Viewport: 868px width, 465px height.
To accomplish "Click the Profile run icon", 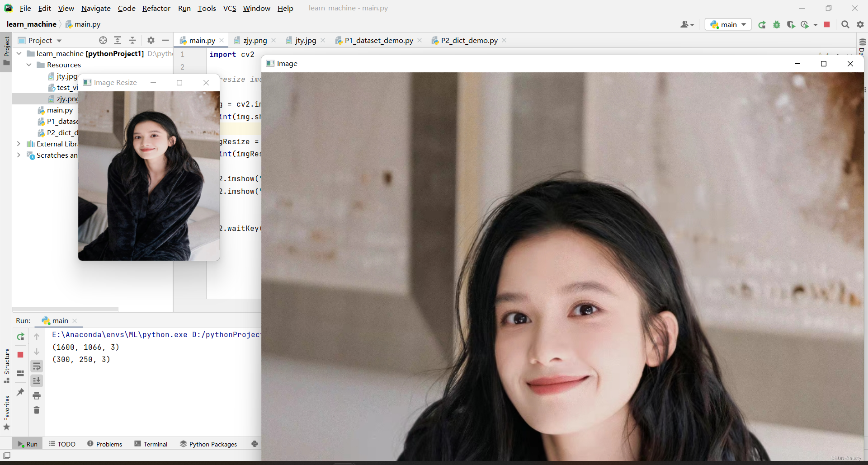I will coord(805,24).
